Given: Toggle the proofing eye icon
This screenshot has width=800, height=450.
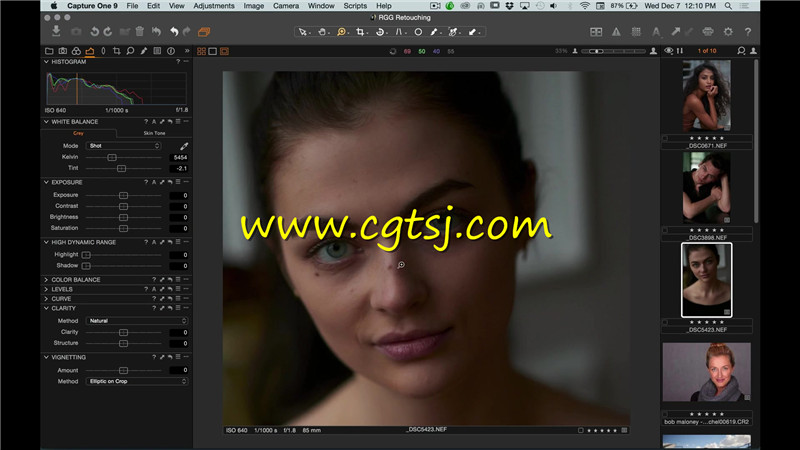Looking at the screenshot, I should (x=669, y=51).
